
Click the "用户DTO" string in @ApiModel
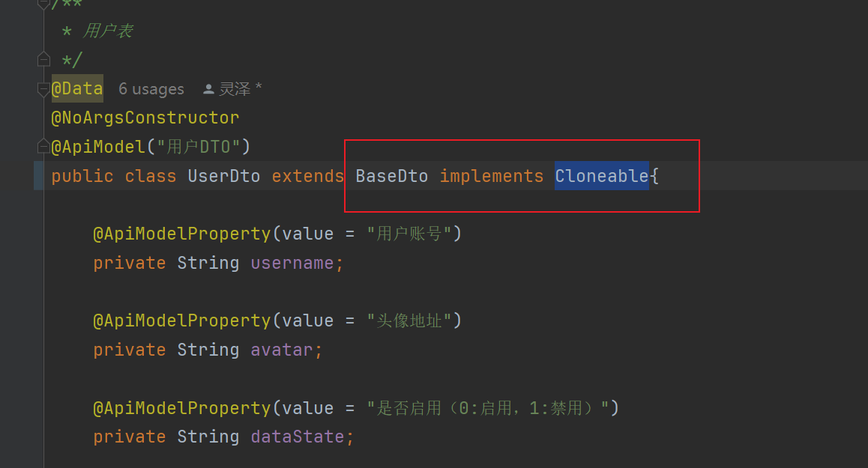click(198, 146)
